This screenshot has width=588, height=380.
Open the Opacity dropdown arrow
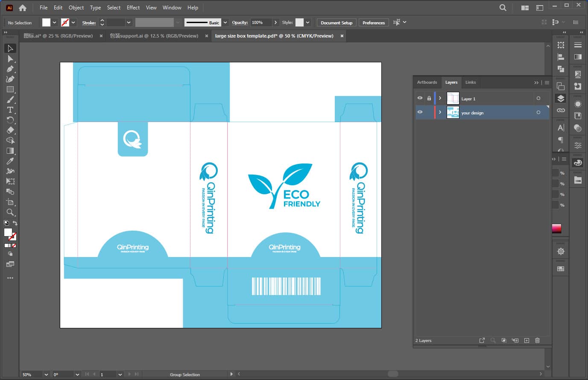275,23
